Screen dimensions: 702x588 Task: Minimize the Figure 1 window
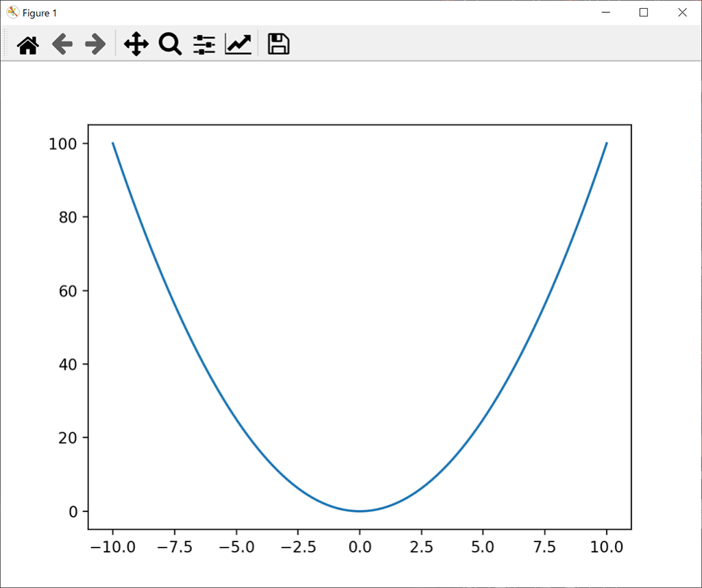coord(606,12)
